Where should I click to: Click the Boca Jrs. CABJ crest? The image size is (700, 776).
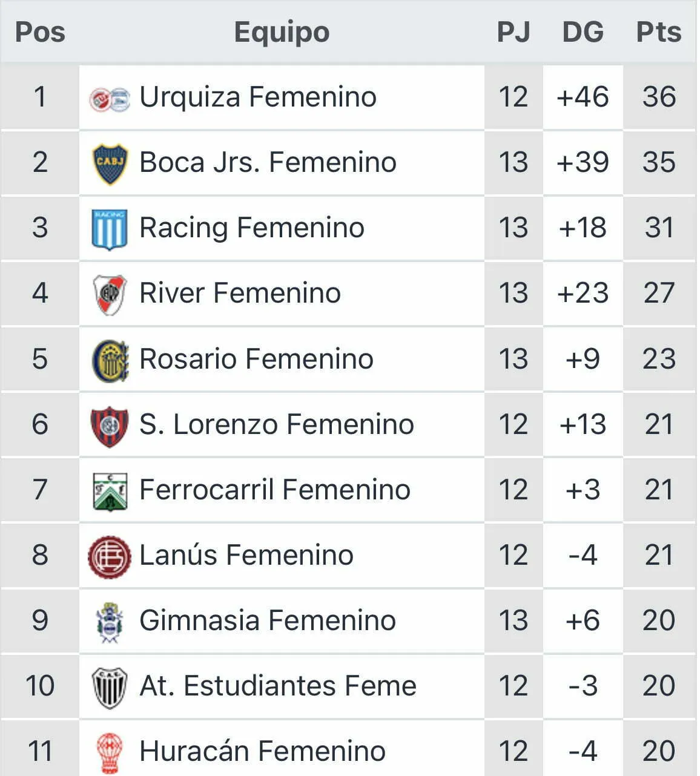[110, 163]
